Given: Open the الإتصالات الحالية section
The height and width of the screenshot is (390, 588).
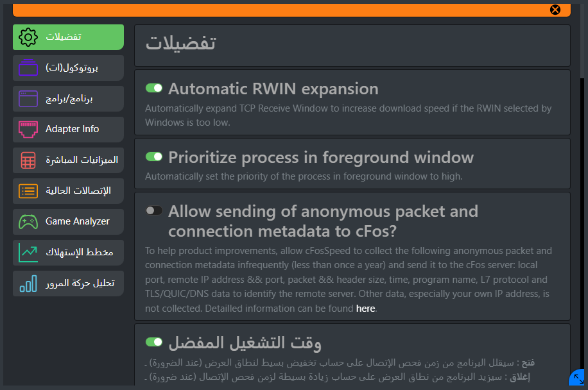Looking at the screenshot, I should click(68, 191).
